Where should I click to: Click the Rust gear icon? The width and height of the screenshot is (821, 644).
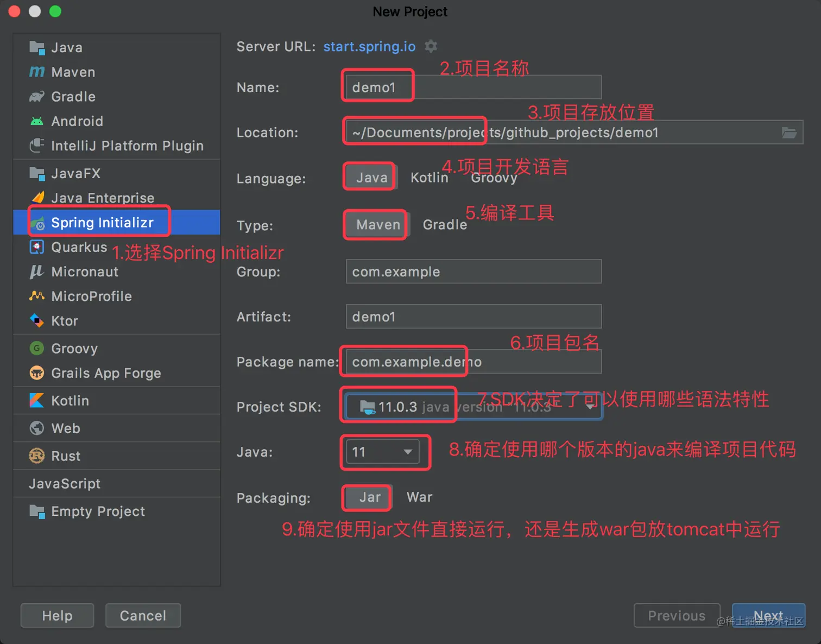point(37,456)
